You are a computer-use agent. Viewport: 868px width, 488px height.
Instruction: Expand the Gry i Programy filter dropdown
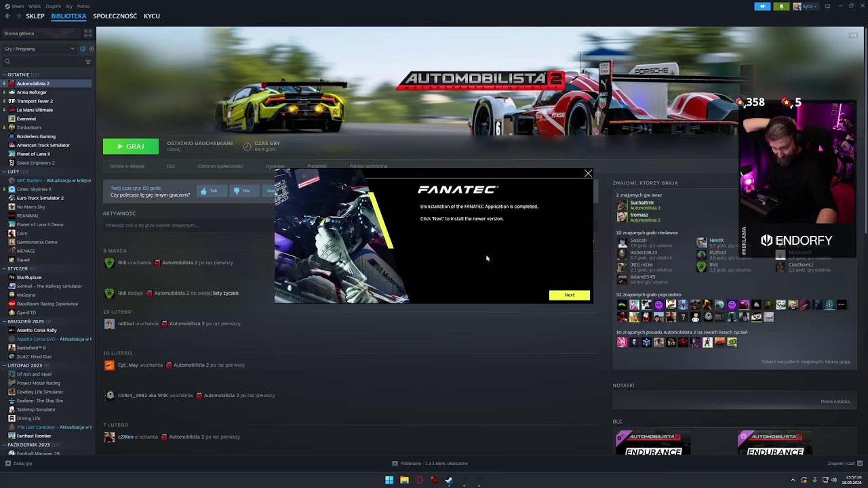tap(39, 49)
